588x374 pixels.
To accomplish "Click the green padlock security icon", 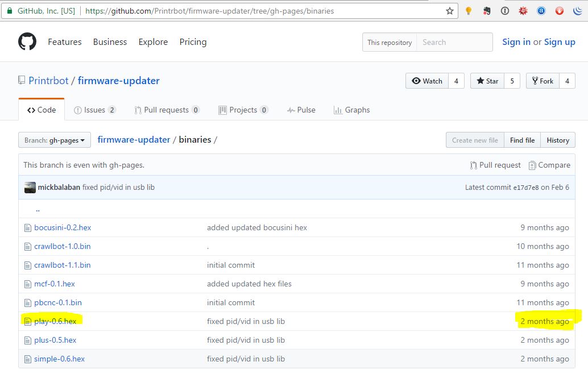I will [10, 10].
